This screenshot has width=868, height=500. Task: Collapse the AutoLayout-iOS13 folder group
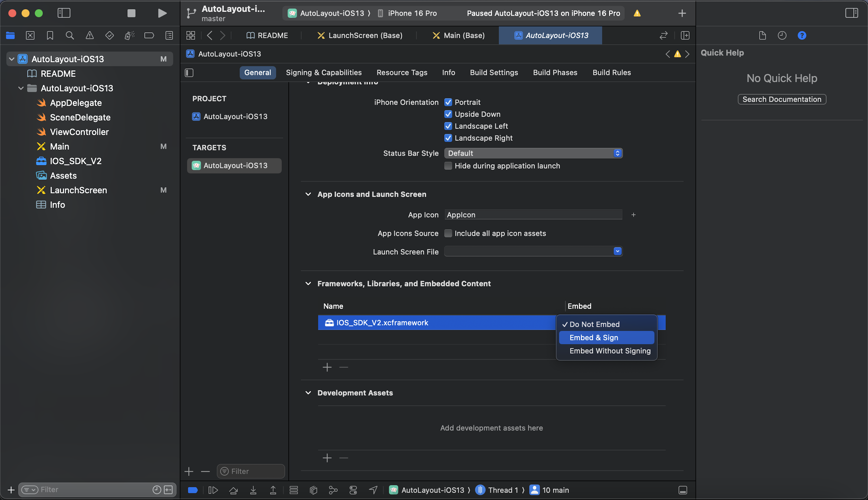21,88
